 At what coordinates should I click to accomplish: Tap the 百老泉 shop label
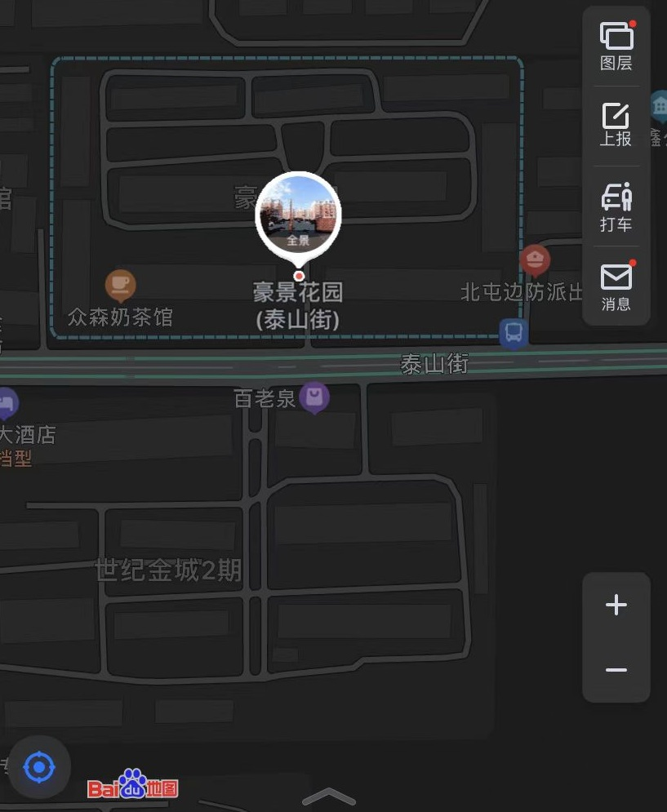[265, 399]
